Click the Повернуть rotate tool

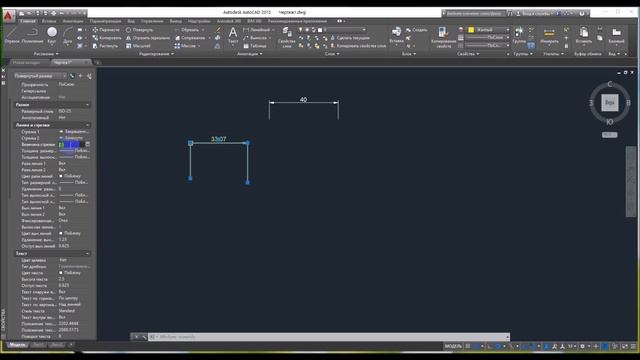point(139,30)
